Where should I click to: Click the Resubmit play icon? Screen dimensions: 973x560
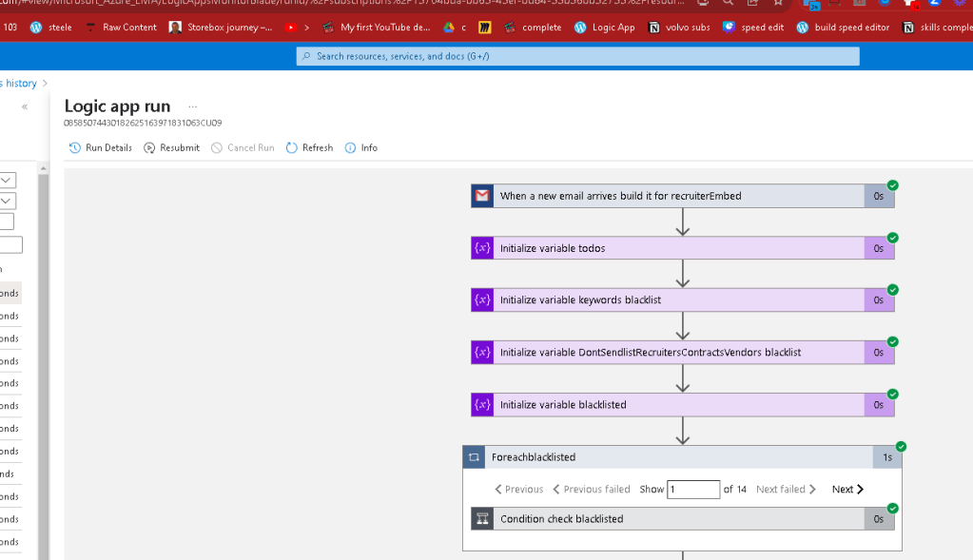(x=149, y=147)
